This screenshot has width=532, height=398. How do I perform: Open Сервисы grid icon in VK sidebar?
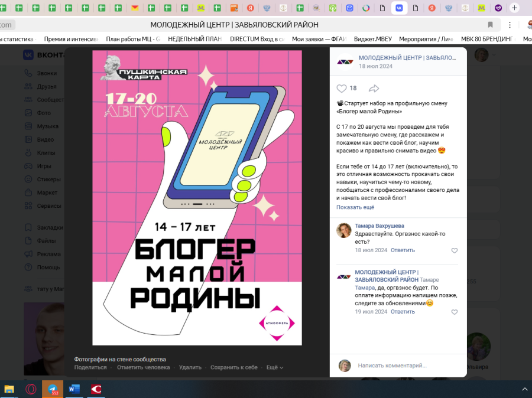click(28, 205)
